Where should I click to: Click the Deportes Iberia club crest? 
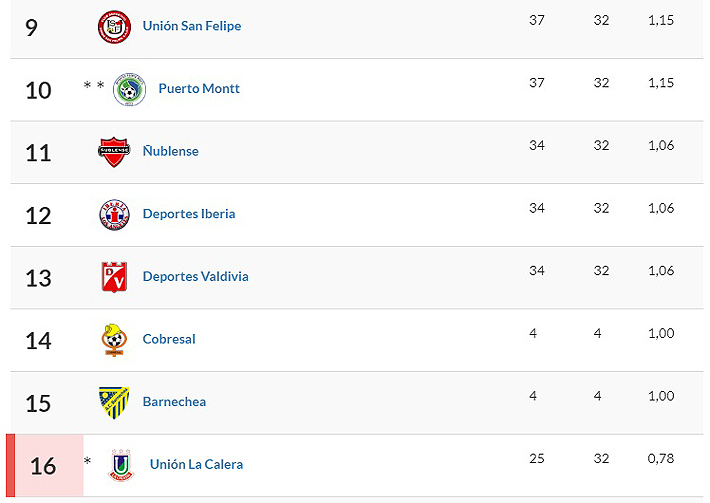pyautogui.click(x=114, y=214)
